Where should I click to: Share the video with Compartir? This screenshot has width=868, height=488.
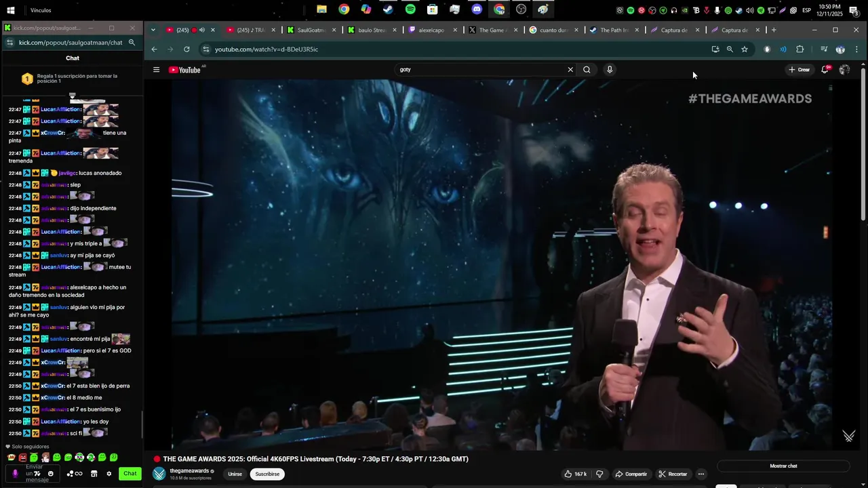pyautogui.click(x=631, y=474)
